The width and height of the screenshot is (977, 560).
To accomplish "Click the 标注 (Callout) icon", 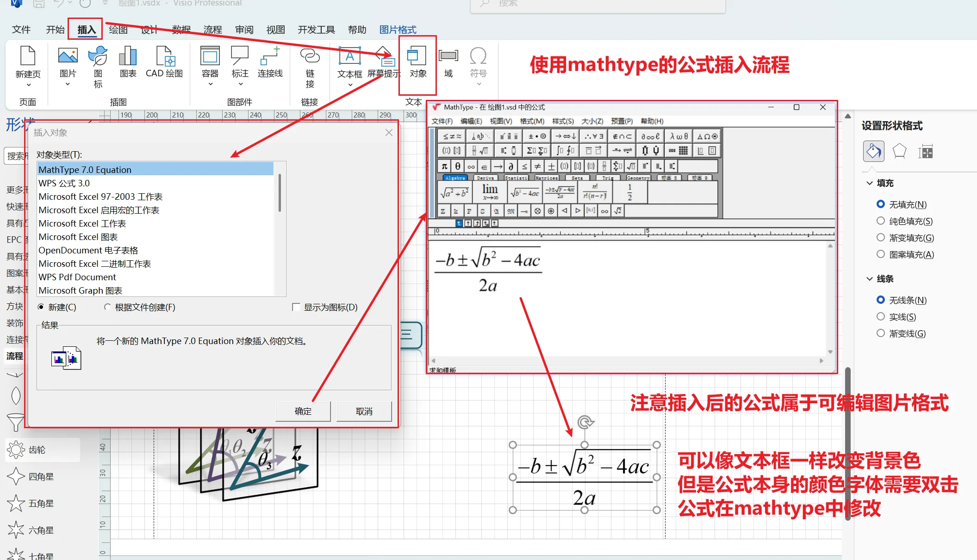I will [240, 56].
